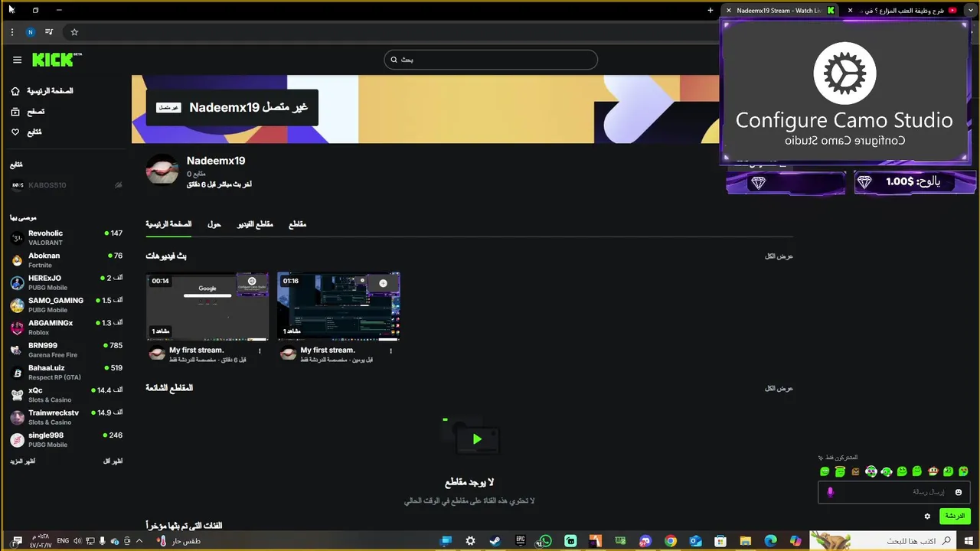980x551 pixels.
Task: Switch to the YouTube browser tab
Action: click(x=903, y=11)
